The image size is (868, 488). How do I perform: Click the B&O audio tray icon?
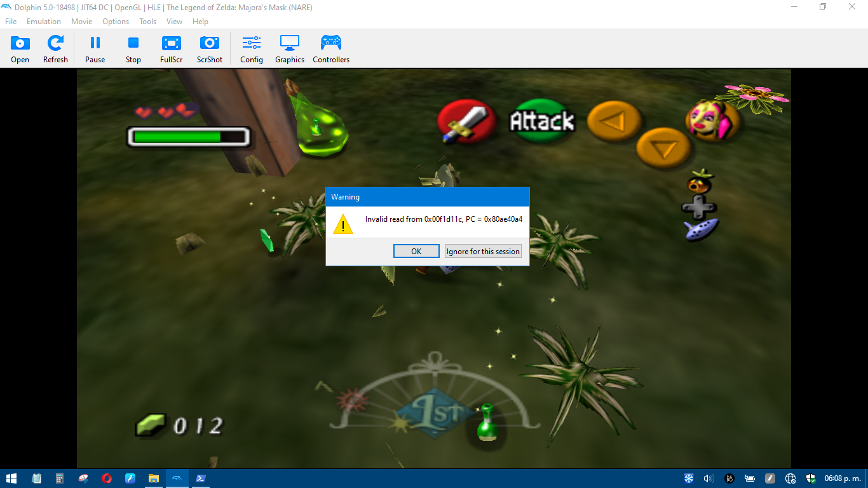(729, 478)
